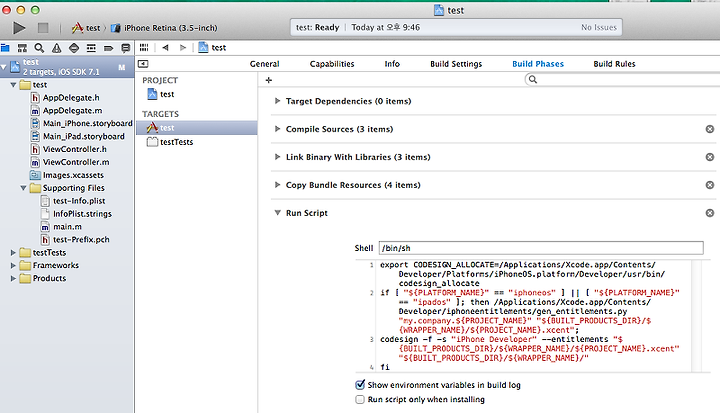Hide the project and targets list
The width and height of the screenshot is (720, 413).
coord(143,64)
